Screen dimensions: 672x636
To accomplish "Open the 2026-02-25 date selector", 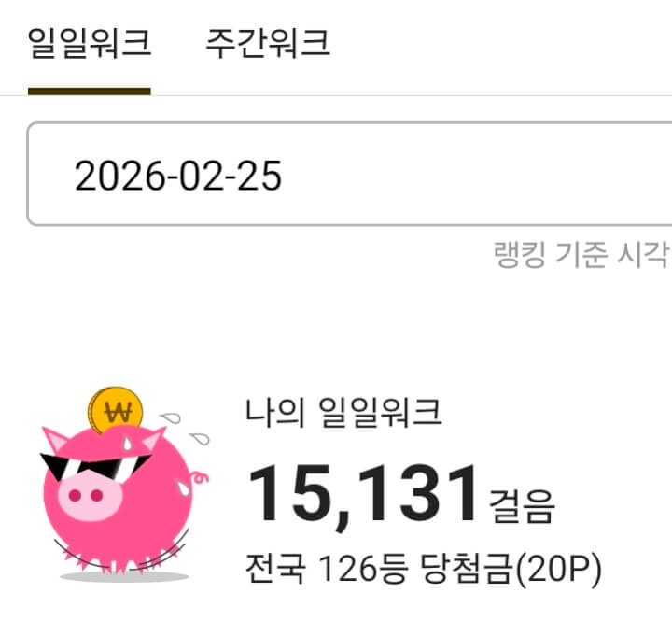I will (349, 174).
